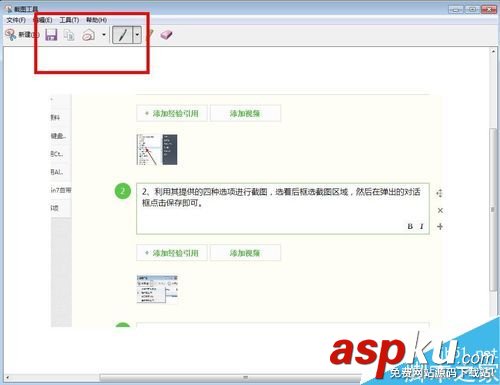This screenshot has width=500, height=385.
Task: Click the plus add icon beside step 2
Action: (x=440, y=227)
